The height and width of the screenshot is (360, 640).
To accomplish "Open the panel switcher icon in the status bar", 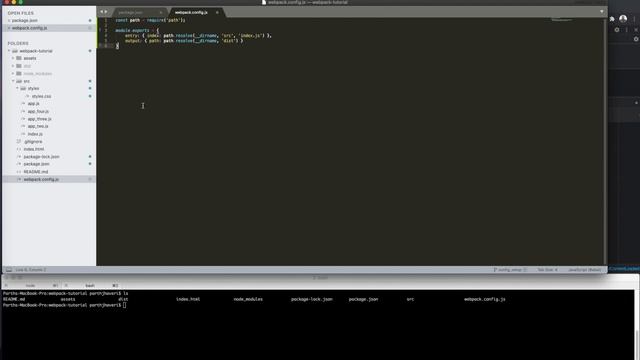I will point(9,270).
